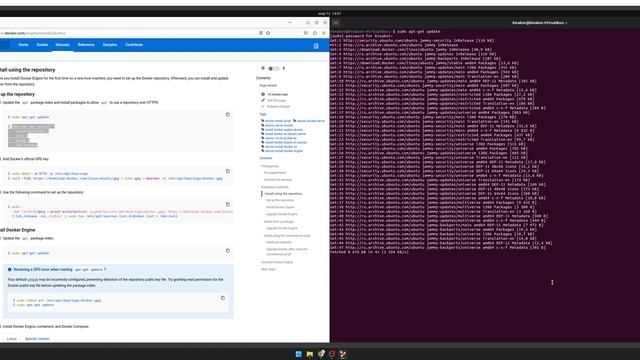This screenshot has height=360, width=640.
Task: Click the moon icon for dark theme
Action: pos(284,68)
